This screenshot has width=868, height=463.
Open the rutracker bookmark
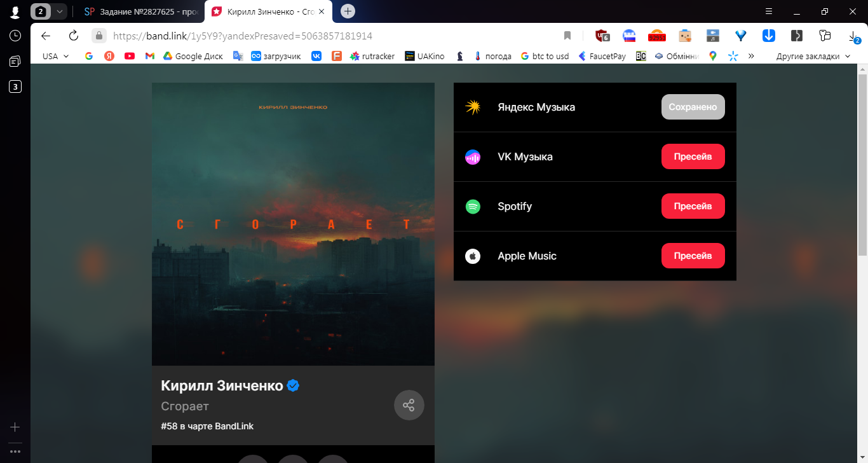pos(372,56)
